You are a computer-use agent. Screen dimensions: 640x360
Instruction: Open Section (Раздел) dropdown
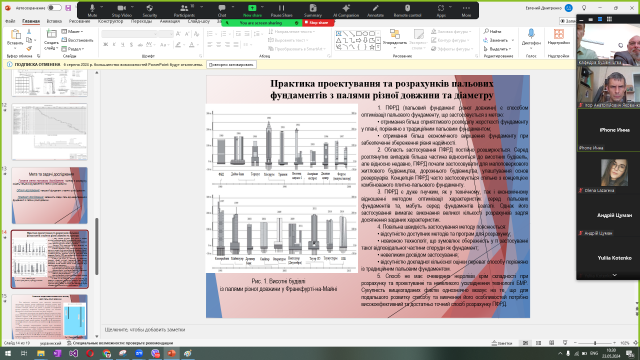[73, 49]
